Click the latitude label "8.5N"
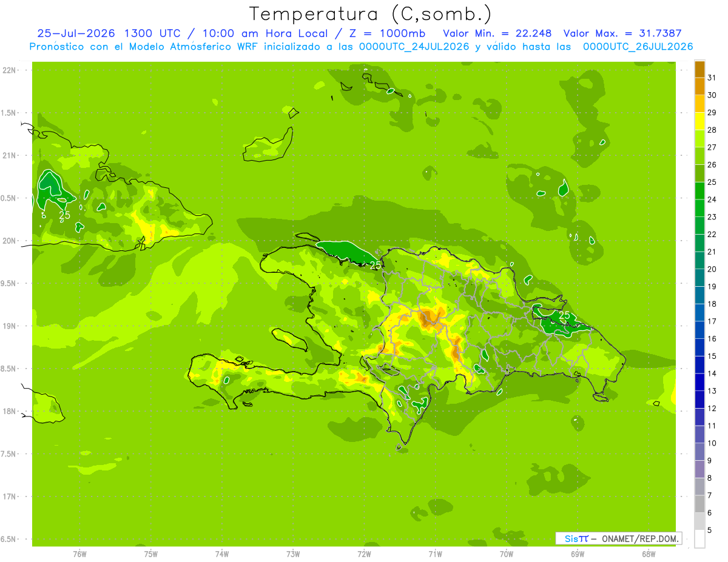The width and height of the screenshot is (728, 562). (x=9, y=369)
